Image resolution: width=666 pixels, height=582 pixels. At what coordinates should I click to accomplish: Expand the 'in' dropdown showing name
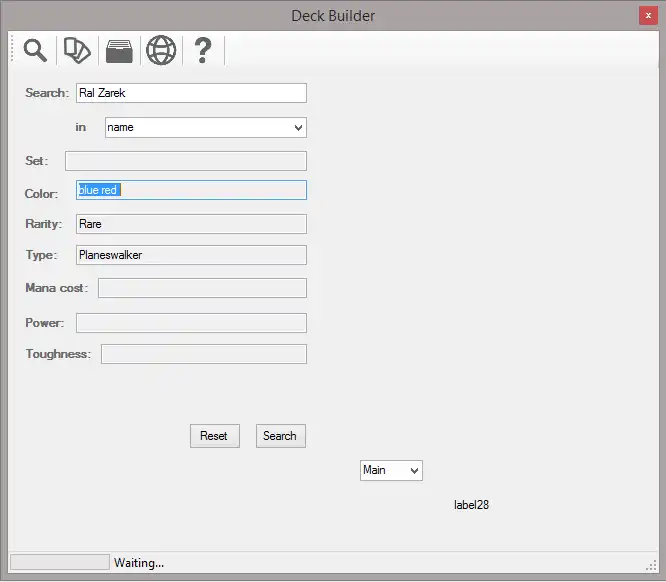[206, 127]
